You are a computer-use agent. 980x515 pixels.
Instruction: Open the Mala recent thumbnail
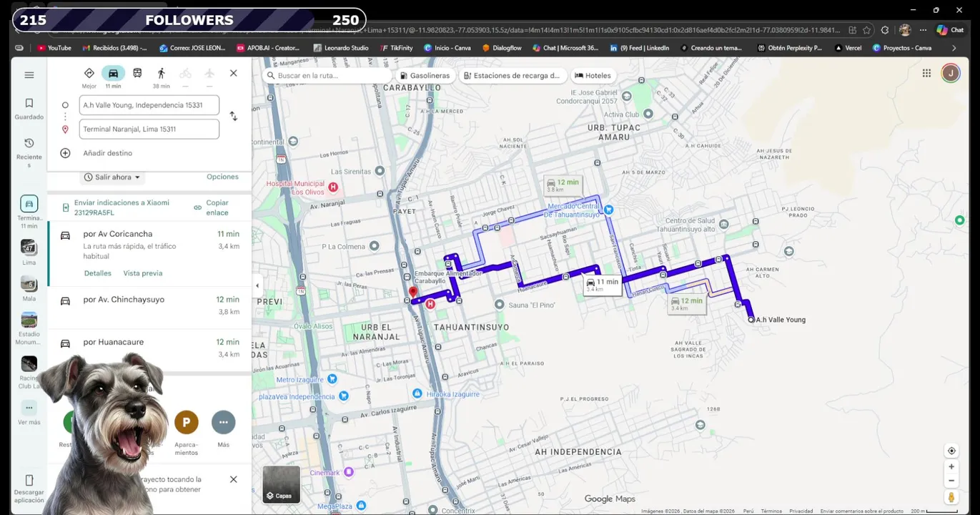(29, 284)
